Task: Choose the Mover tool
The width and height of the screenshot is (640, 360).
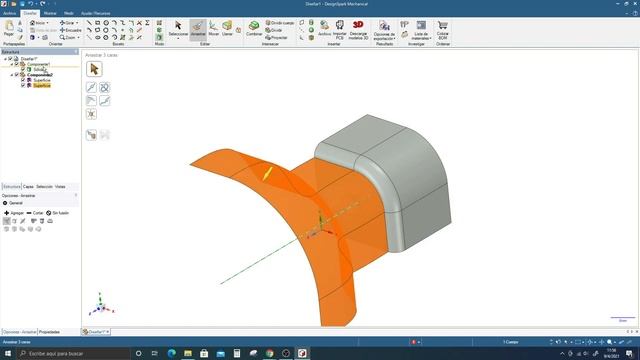Action: [x=213, y=29]
